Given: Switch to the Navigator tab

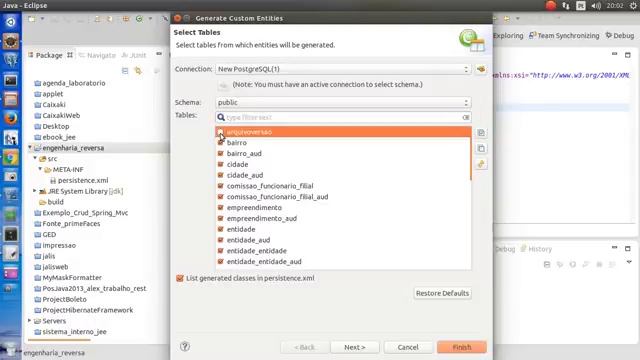Looking at the screenshot, I should pyautogui.click(x=98, y=55).
